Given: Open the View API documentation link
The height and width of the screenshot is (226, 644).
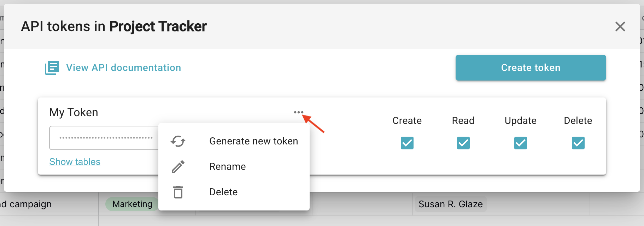Looking at the screenshot, I should pos(123,67).
